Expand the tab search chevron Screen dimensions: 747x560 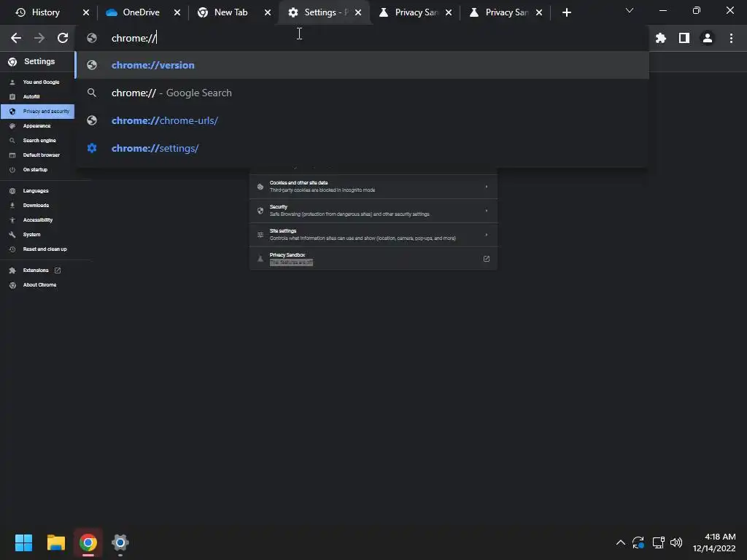tap(630, 10)
